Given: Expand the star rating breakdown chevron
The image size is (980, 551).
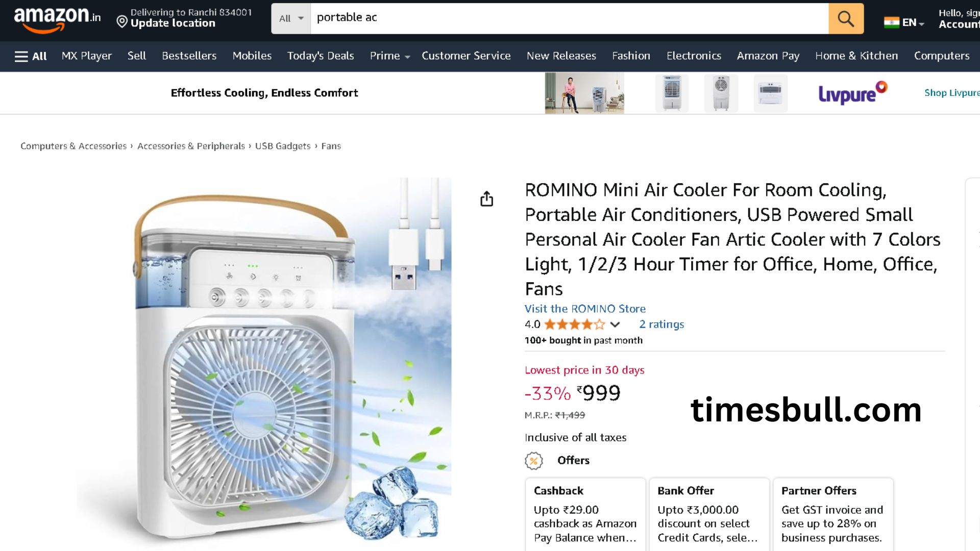Looking at the screenshot, I should 615,324.
